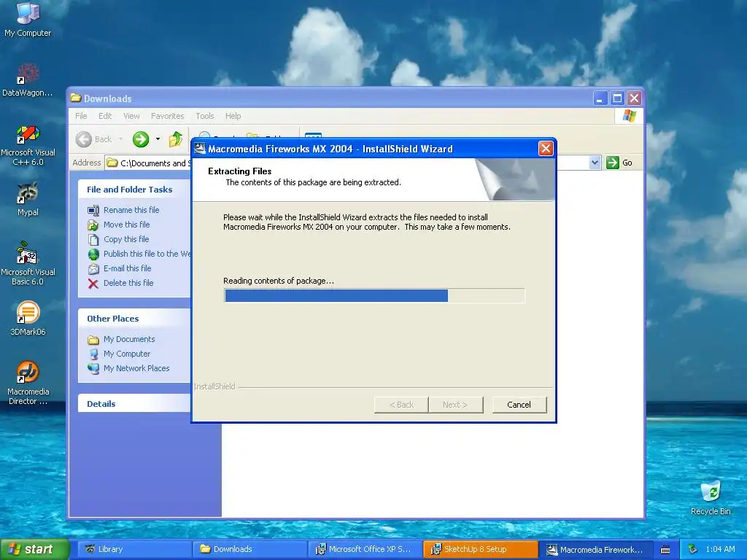The width and height of the screenshot is (747, 560).
Task: Click E-mail this file task link
Action: pos(127,268)
